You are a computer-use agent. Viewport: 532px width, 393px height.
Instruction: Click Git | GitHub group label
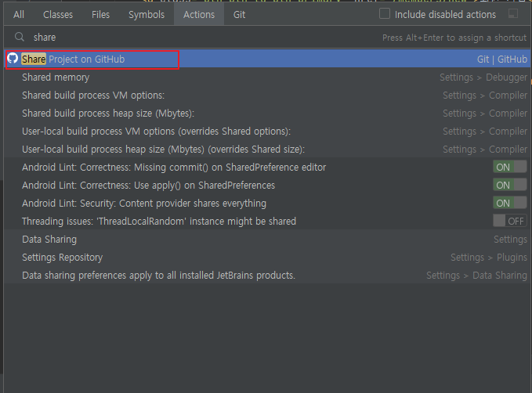pyautogui.click(x=502, y=59)
